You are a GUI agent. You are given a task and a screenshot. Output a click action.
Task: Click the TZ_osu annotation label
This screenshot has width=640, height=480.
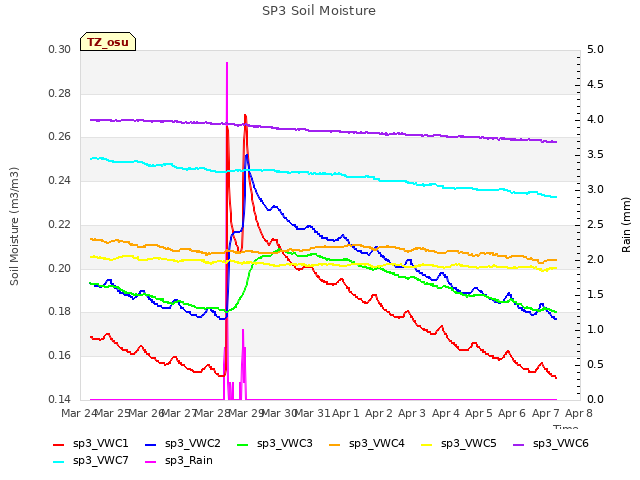click(x=108, y=42)
